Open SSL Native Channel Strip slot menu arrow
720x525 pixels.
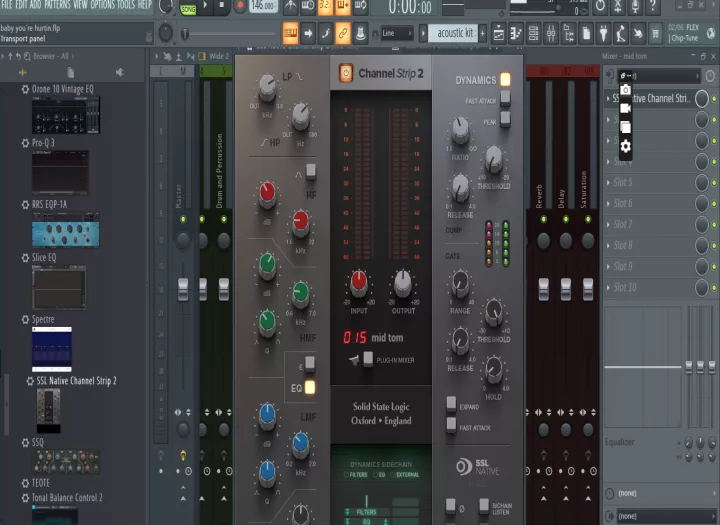point(608,98)
